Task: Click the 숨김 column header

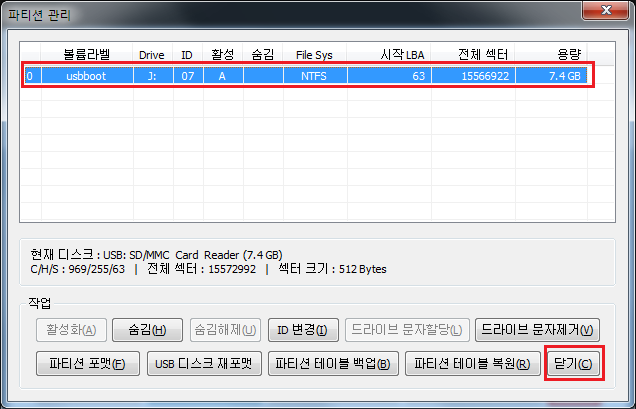Action: click(x=262, y=54)
